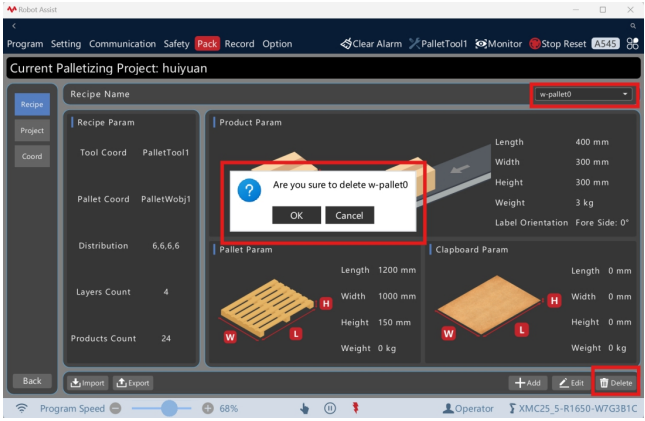Open the apps grid icon beside A545
Image resolution: width=645 pixels, height=421 pixels.
[x=632, y=44]
